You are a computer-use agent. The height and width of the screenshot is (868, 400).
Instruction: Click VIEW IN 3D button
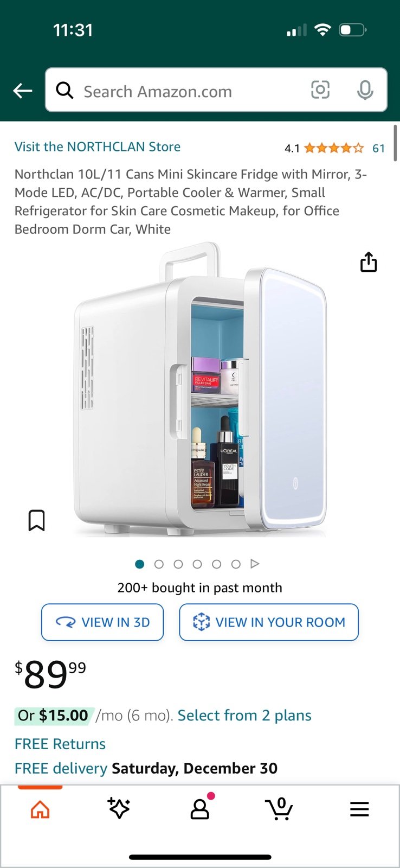pyautogui.click(x=102, y=622)
